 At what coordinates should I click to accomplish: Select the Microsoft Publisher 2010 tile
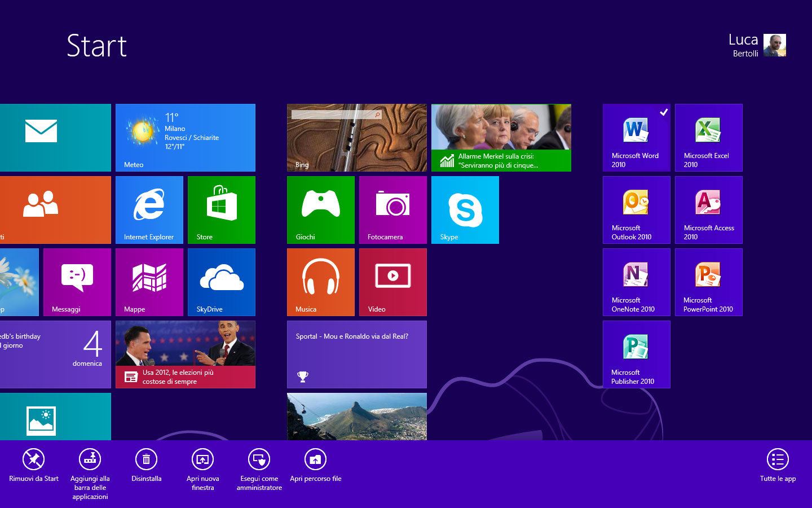pos(637,354)
